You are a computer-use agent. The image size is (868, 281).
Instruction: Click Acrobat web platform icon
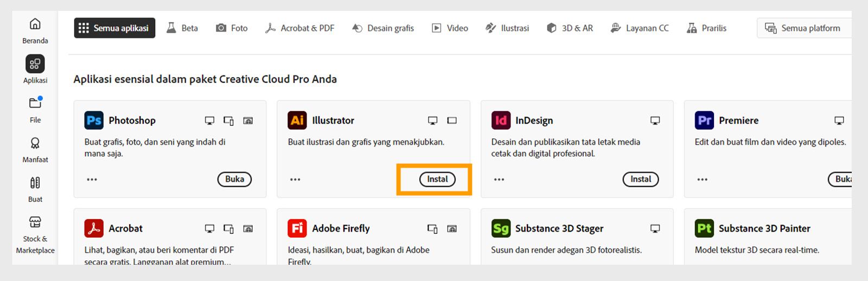(248, 228)
